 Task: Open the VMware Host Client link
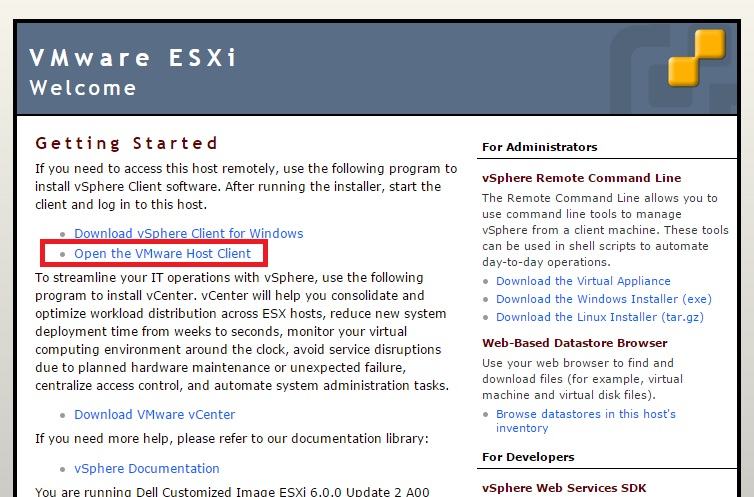[x=163, y=254]
